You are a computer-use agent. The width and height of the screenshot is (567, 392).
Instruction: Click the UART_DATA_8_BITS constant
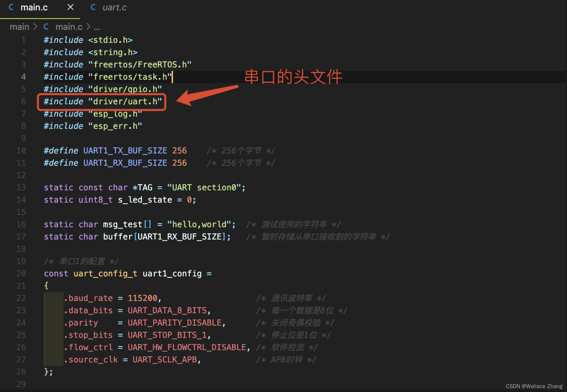(167, 311)
